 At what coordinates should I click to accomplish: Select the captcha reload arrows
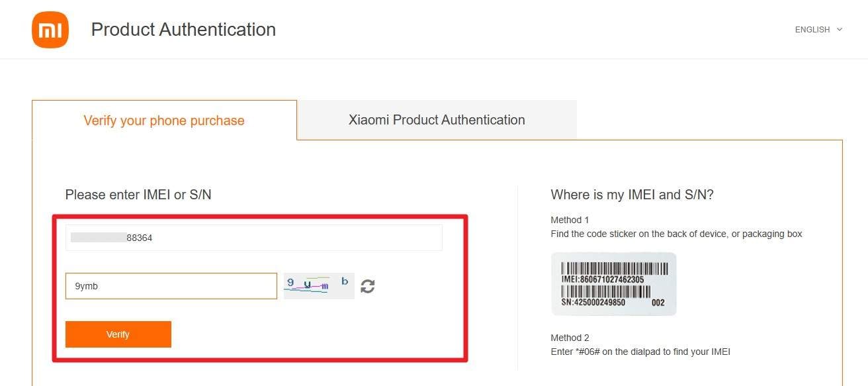pos(368,286)
